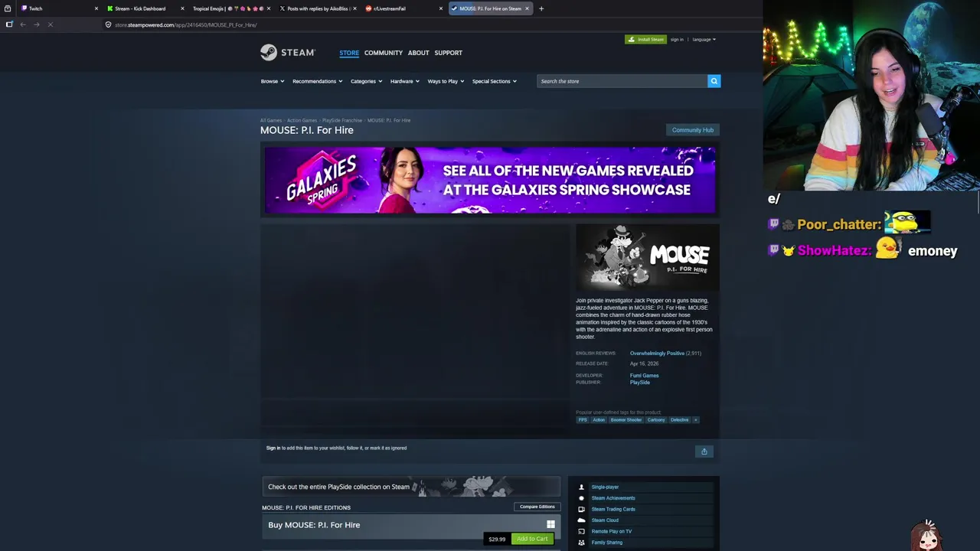Open the ABOUT menu item
The height and width of the screenshot is (551, 980).
pyautogui.click(x=418, y=53)
